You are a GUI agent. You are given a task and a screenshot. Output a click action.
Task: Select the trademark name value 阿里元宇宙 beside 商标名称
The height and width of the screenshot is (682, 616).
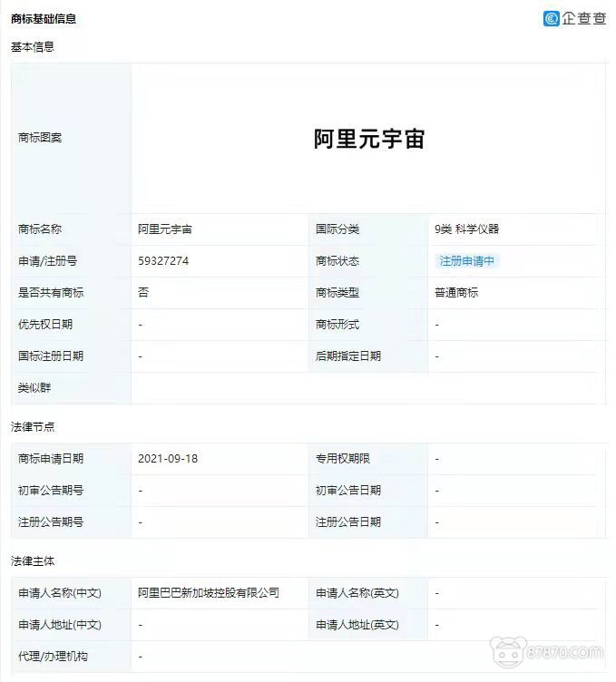165,229
